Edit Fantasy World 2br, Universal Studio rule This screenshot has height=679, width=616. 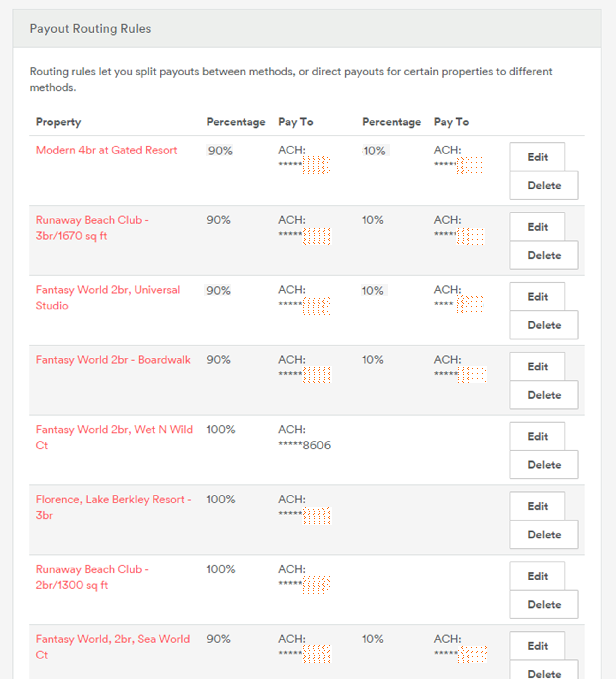click(537, 297)
